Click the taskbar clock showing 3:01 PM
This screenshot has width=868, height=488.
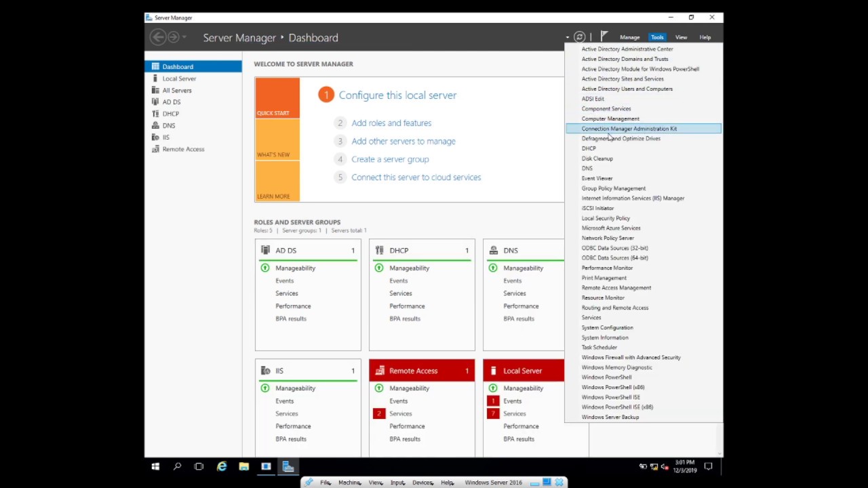click(684, 466)
